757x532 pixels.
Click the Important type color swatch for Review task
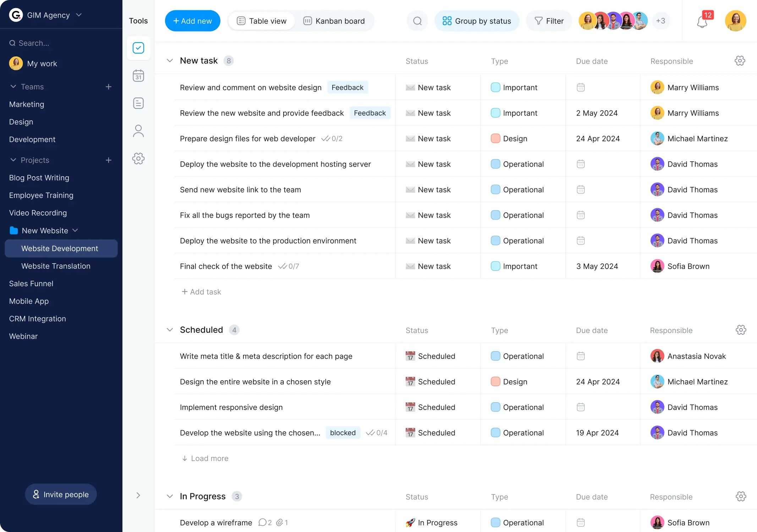point(495,87)
